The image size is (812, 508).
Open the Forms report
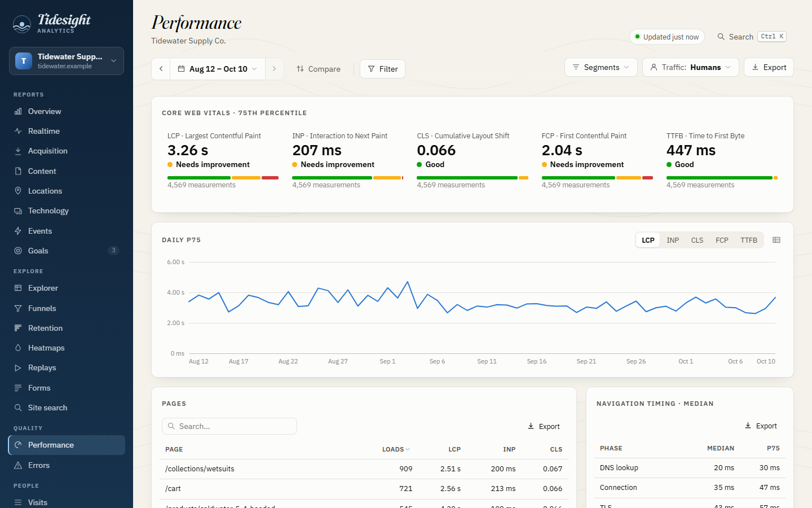pyautogui.click(x=67, y=388)
